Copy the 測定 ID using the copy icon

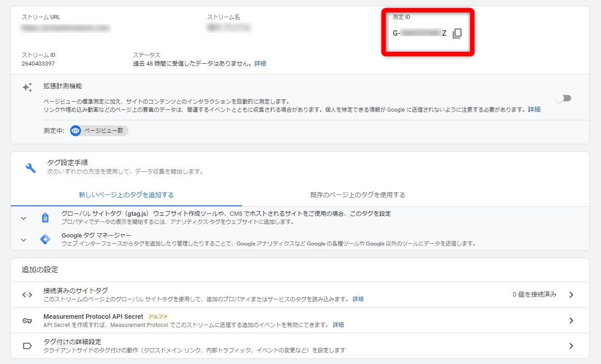click(x=457, y=33)
